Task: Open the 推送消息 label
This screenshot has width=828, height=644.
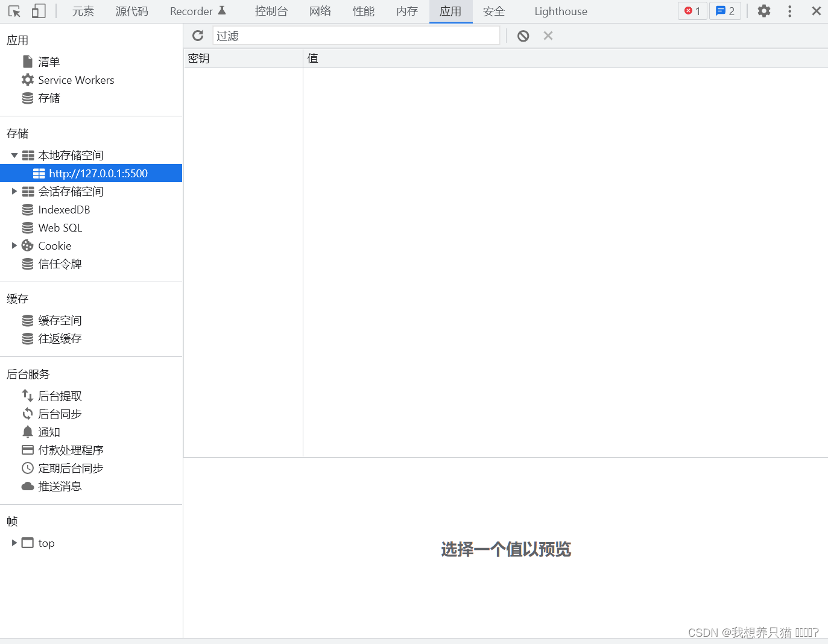Action: (x=60, y=486)
